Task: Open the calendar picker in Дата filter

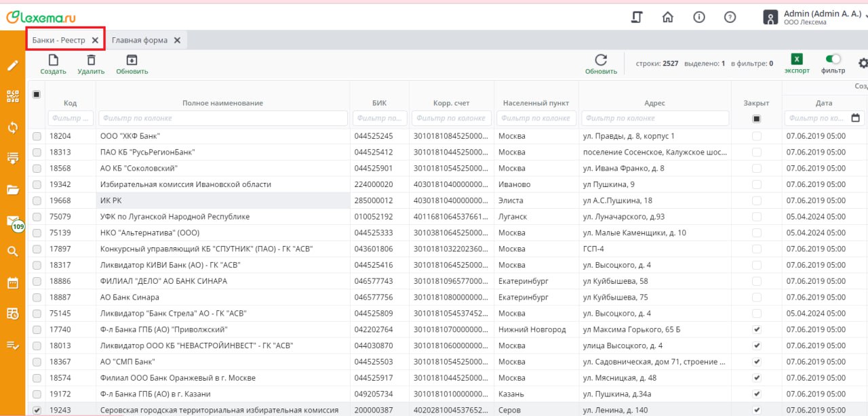Action: [x=856, y=118]
